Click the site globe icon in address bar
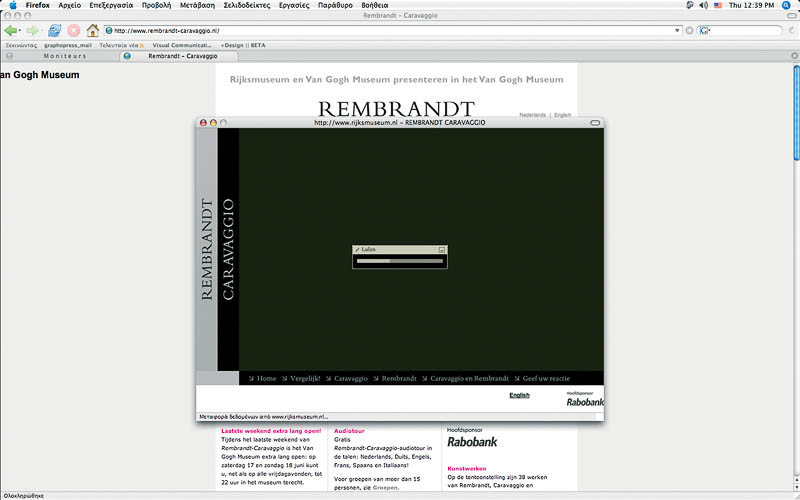Image resolution: width=800 pixels, height=500 pixels. click(109, 31)
